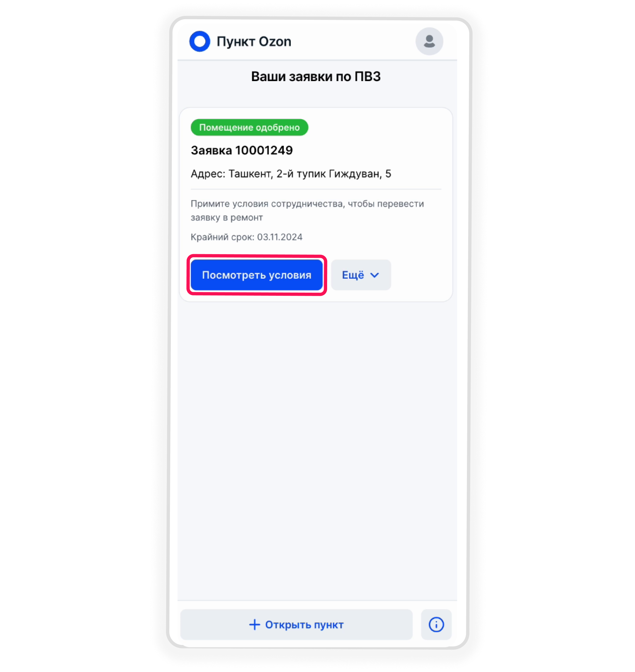Click the blue Ozon logo circle
The width and height of the screenshot is (635, 672).
[199, 41]
